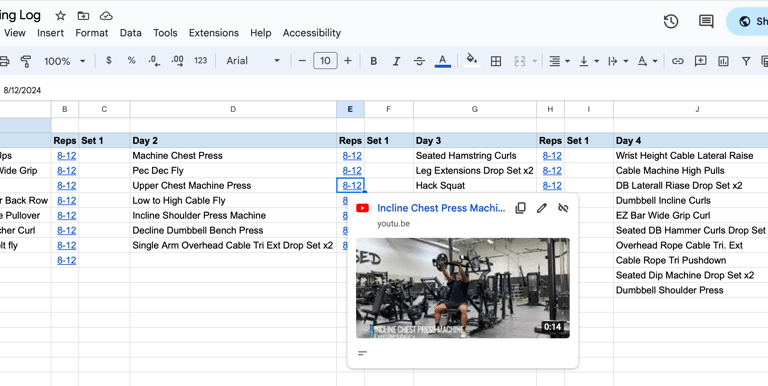Open the Extensions menu

214,33
